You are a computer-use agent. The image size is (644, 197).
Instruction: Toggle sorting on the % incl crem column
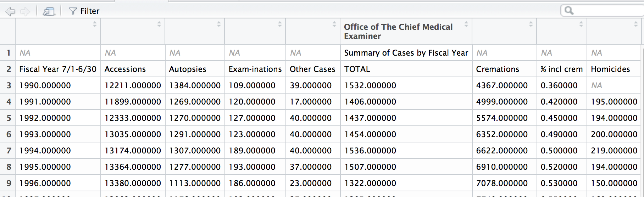point(581,24)
